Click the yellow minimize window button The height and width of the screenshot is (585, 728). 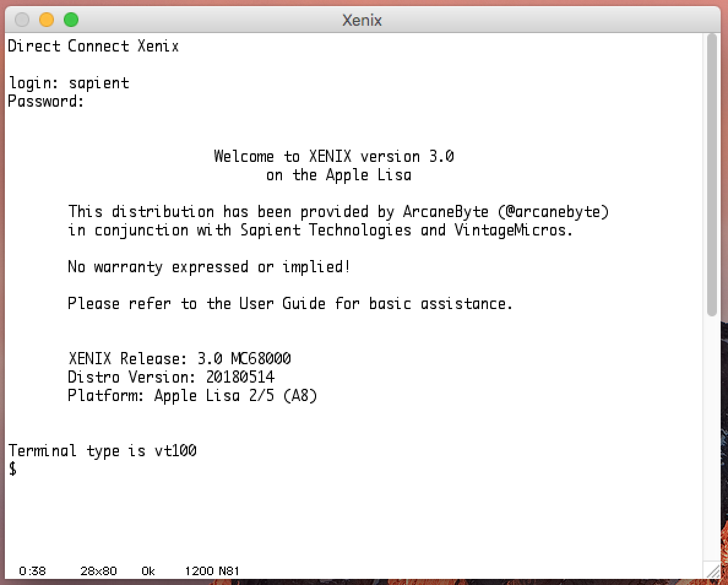point(47,20)
